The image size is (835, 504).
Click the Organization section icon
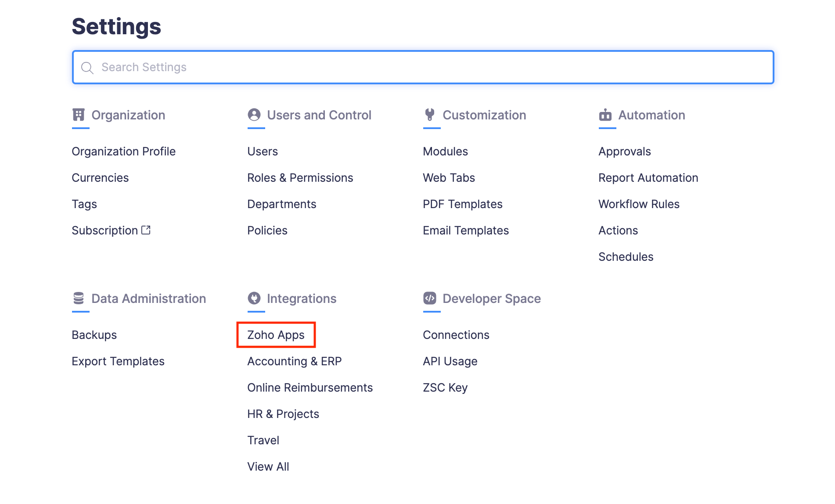tap(79, 115)
